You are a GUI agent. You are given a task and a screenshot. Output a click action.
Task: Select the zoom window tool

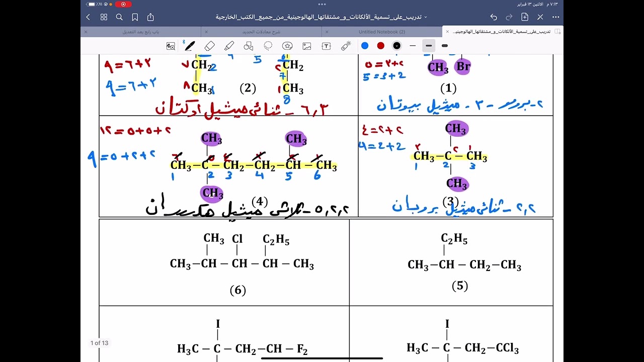click(171, 46)
